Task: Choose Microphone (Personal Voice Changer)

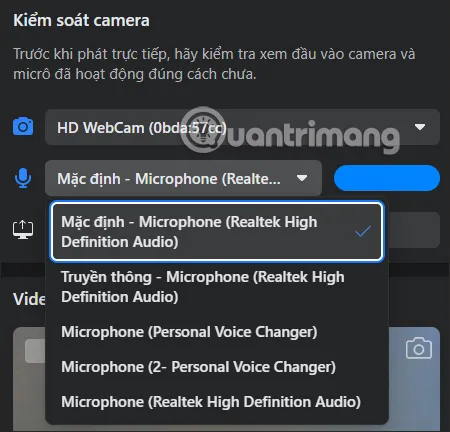Action: coord(217,332)
